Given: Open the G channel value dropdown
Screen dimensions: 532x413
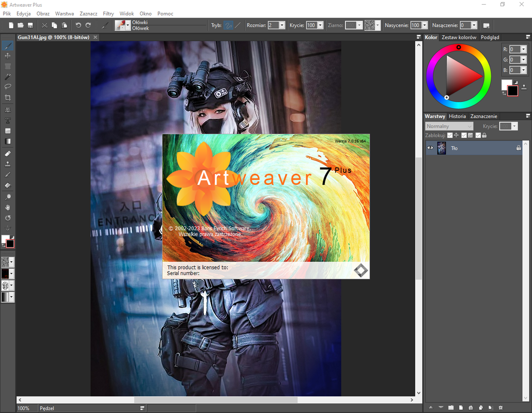Looking at the screenshot, I should (x=524, y=60).
